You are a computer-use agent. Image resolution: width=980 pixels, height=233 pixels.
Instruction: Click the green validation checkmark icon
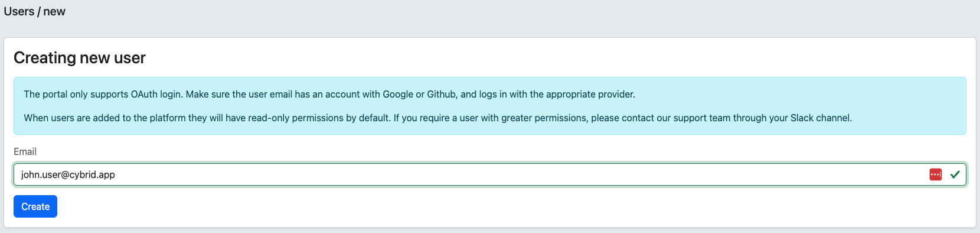coord(955,174)
